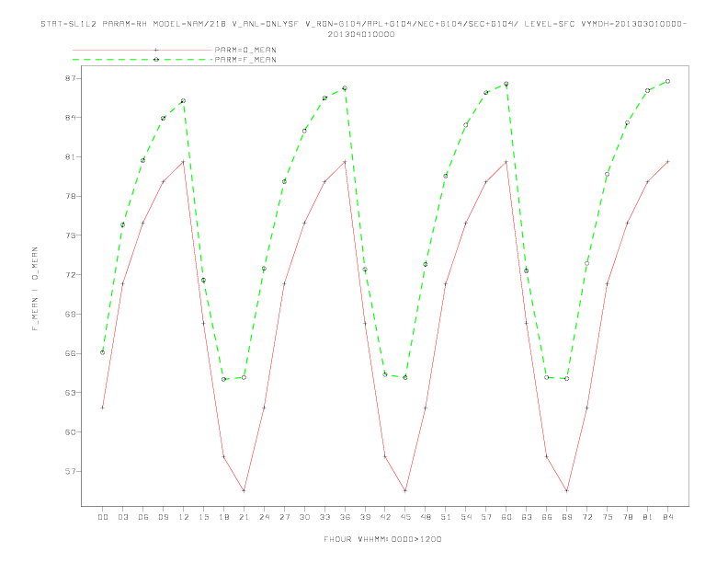Click the x-axis tick label 33
Image resolution: width=728 pixels, height=563 pixels.
tap(324, 517)
